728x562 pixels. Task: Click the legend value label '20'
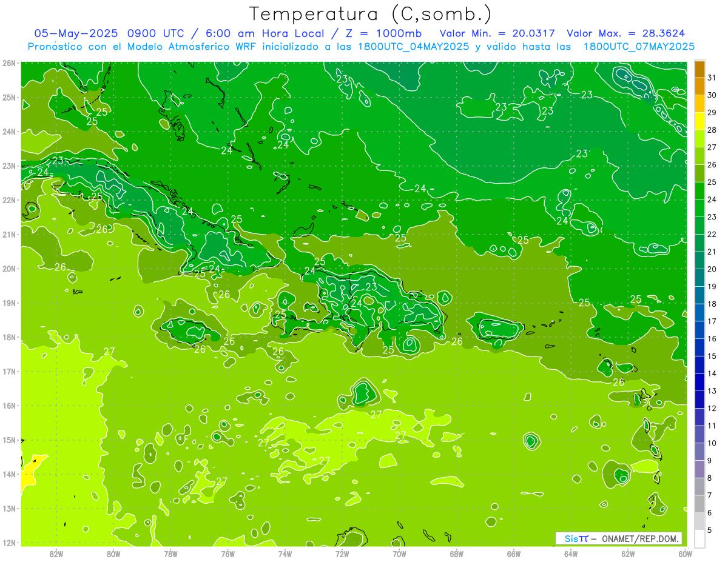pyautogui.click(x=712, y=269)
